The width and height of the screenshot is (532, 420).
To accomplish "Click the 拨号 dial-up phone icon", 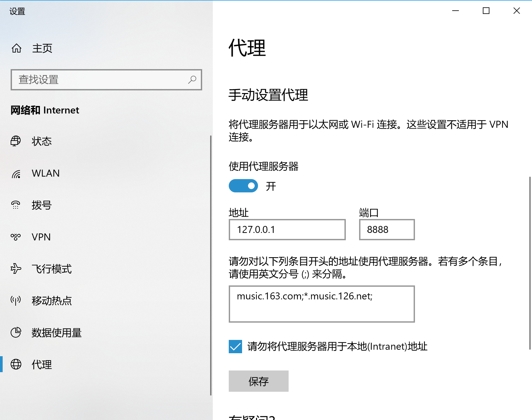I will (x=16, y=205).
